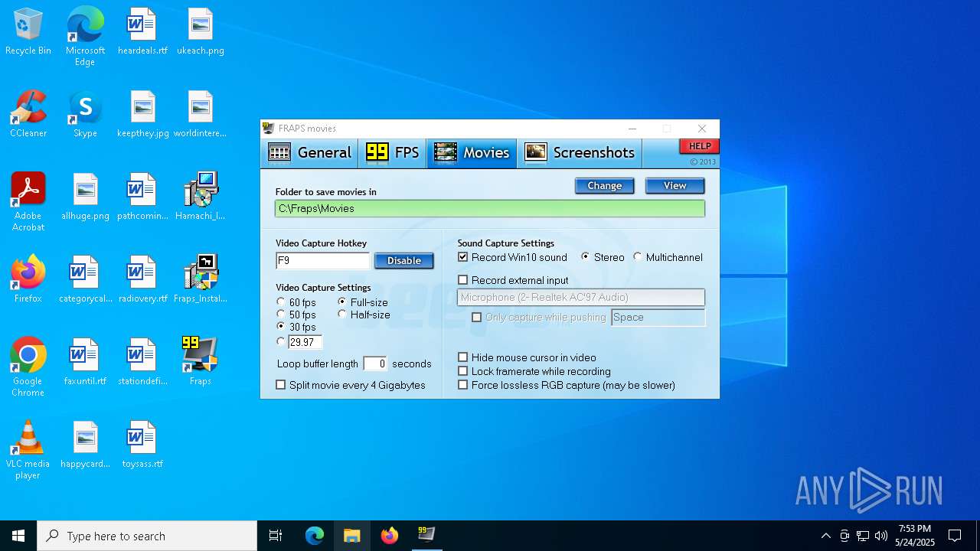Click the Change folder button
The image size is (980, 551).
pos(605,186)
